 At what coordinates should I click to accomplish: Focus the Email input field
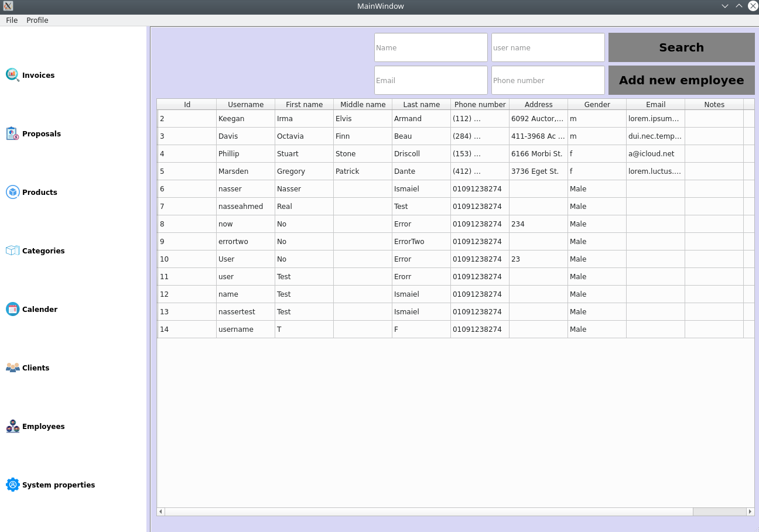(430, 80)
